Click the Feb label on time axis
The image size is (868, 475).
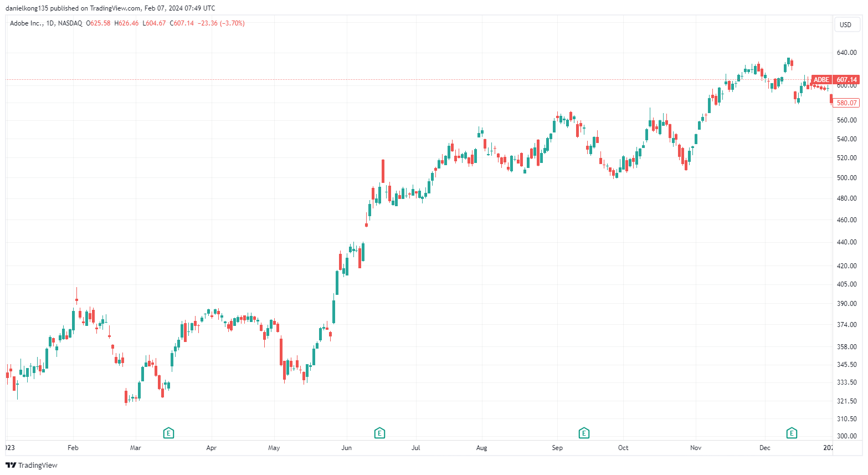pyautogui.click(x=73, y=448)
